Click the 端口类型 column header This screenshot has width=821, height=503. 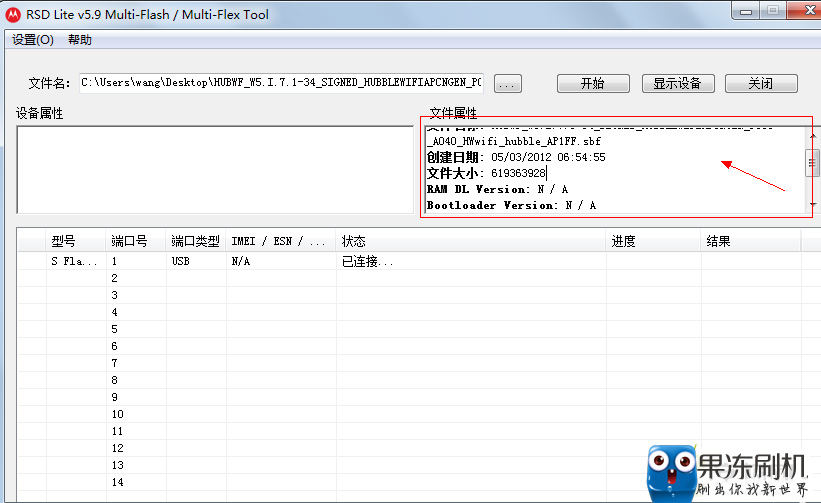pyautogui.click(x=195, y=241)
